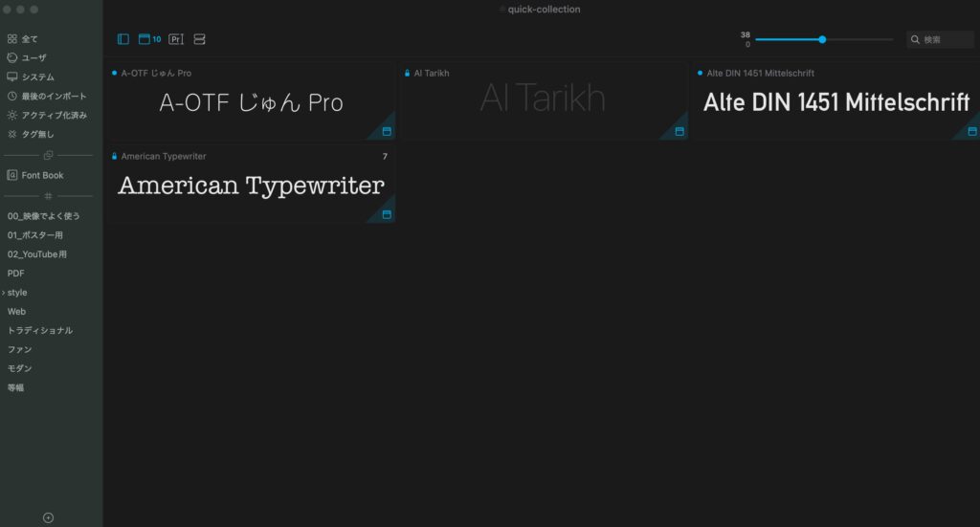Toggle activation dot for Alte DIN 1451 Mittelschrift
This screenshot has height=527, width=980.
click(x=700, y=73)
